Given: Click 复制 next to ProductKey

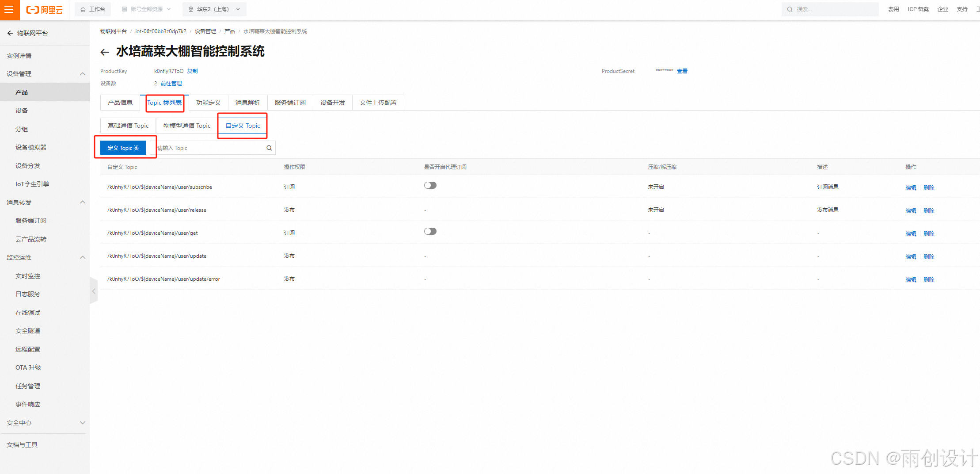Looking at the screenshot, I should point(193,71).
